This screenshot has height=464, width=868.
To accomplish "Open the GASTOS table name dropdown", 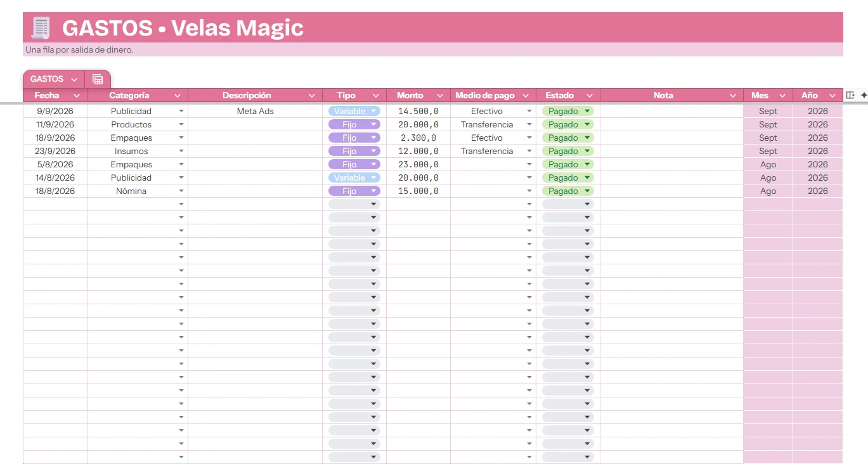I will pos(74,79).
